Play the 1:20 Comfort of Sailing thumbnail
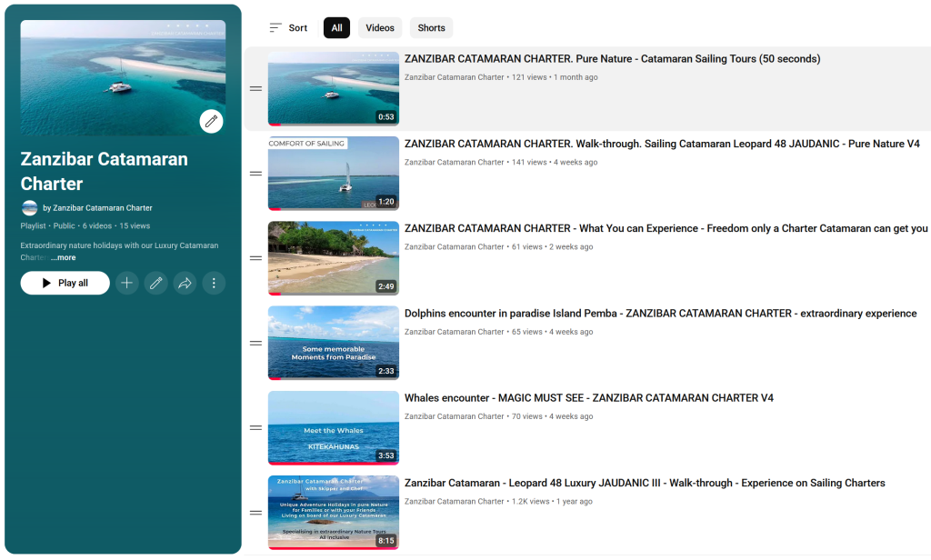This screenshot has height=560, width=931. 334,174
